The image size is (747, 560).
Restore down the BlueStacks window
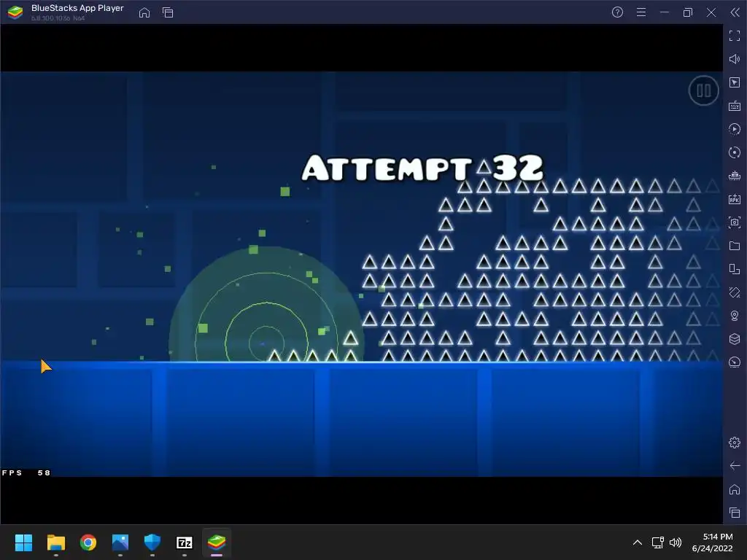tap(688, 12)
